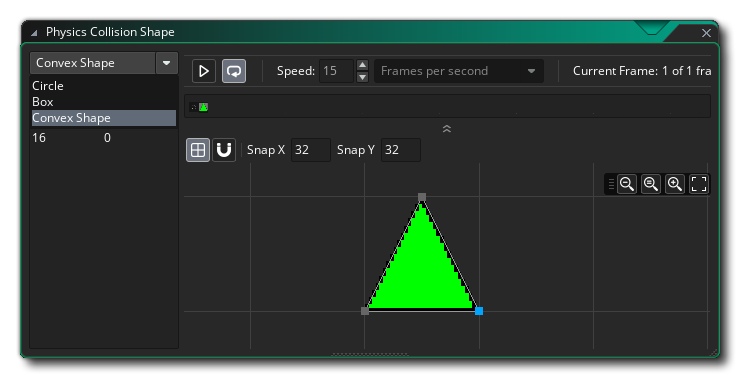Click the zoom toolbar drag grip
The height and width of the screenshot is (378, 740).
point(611,184)
